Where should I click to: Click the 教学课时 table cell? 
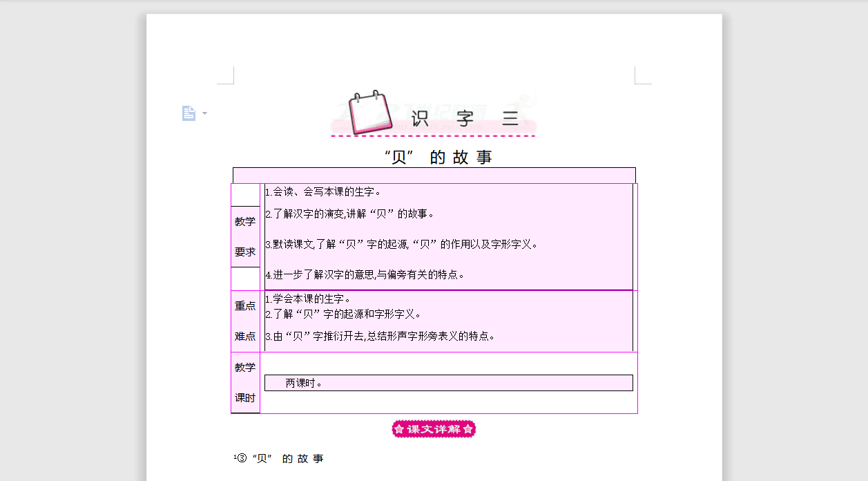tap(245, 382)
